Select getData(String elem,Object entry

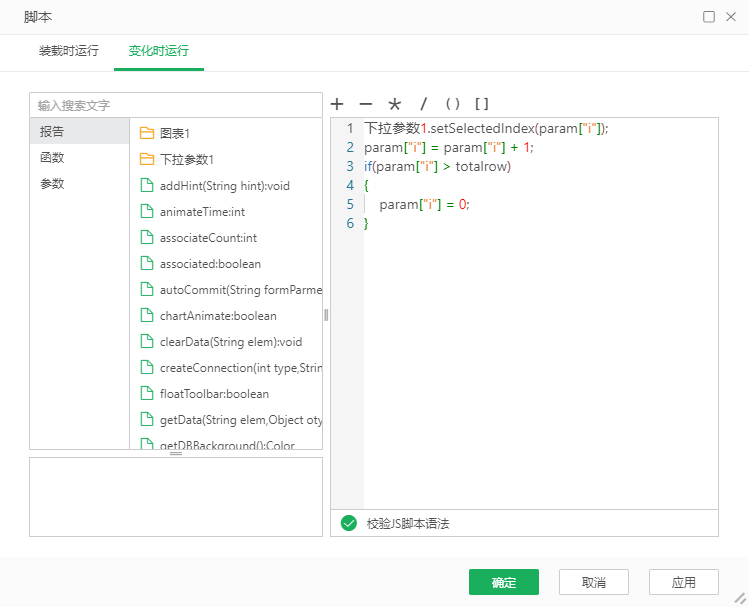click(241, 420)
